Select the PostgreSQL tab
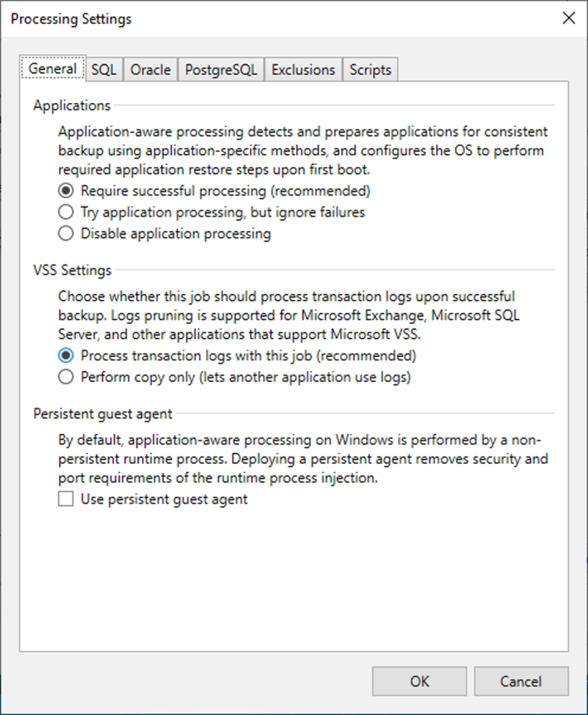Screen dimensions: 588x715 click(x=220, y=69)
